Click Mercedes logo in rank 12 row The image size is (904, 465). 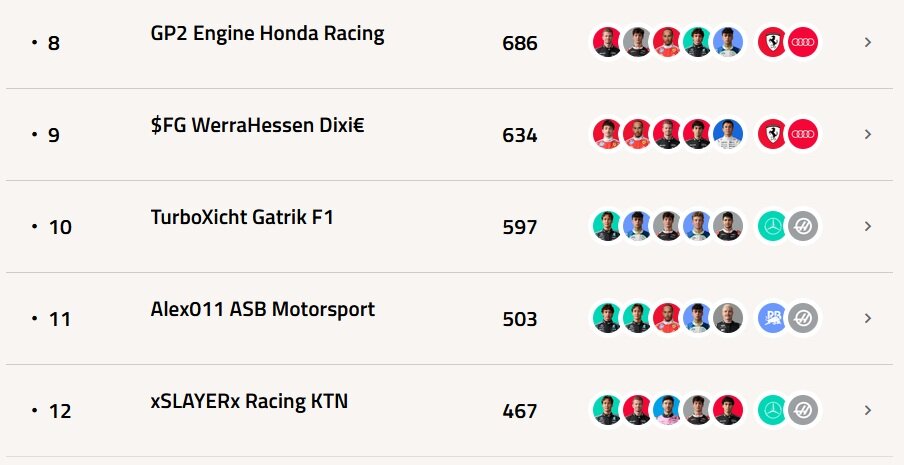(x=774, y=410)
